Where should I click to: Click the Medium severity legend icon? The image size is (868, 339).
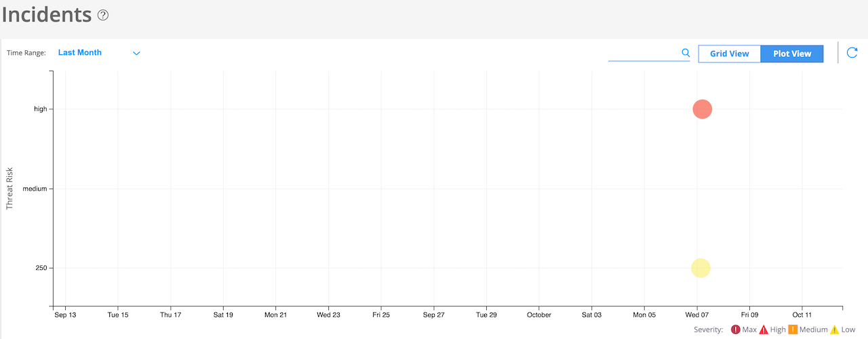coord(793,330)
